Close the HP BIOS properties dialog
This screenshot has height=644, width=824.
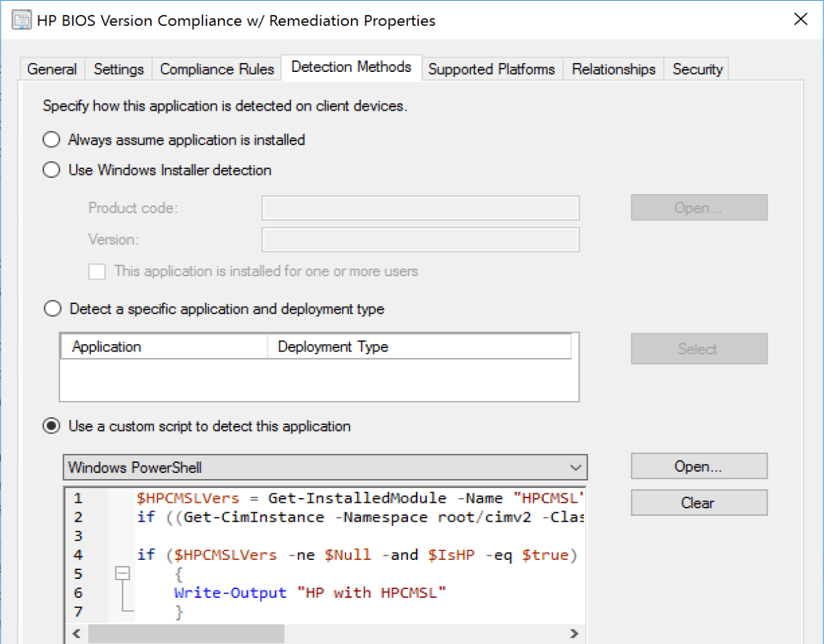[801, 20]
